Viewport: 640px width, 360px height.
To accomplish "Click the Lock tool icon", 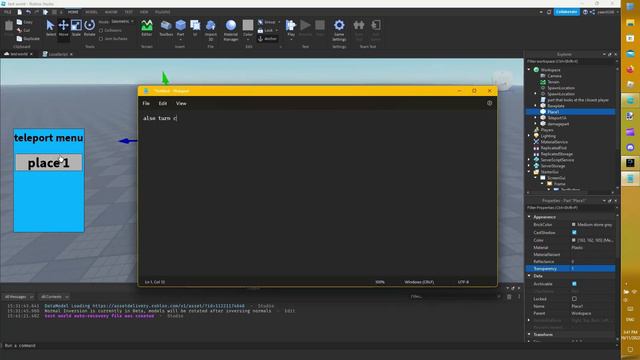I will click(260, 30).
